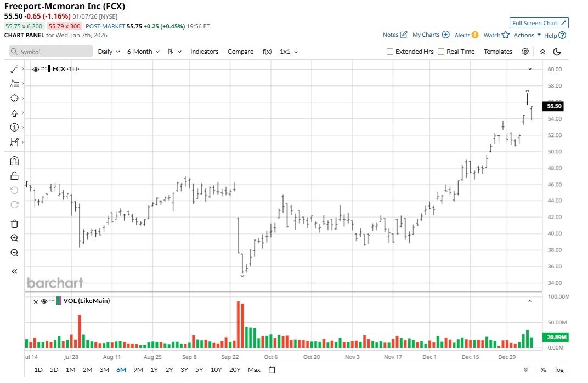Select the Max time range

[x=254, y=370]
